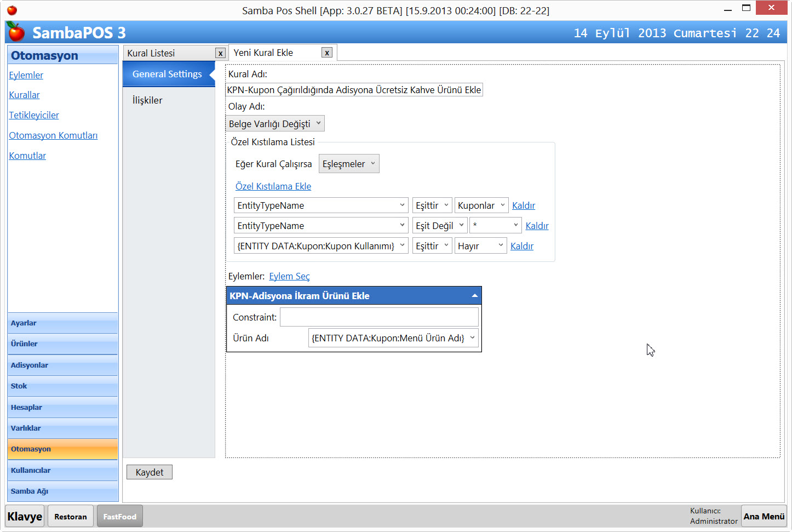Click the SambaPOS apple logo icon
This screenshot has width=792, height=532.
(16, 32)
